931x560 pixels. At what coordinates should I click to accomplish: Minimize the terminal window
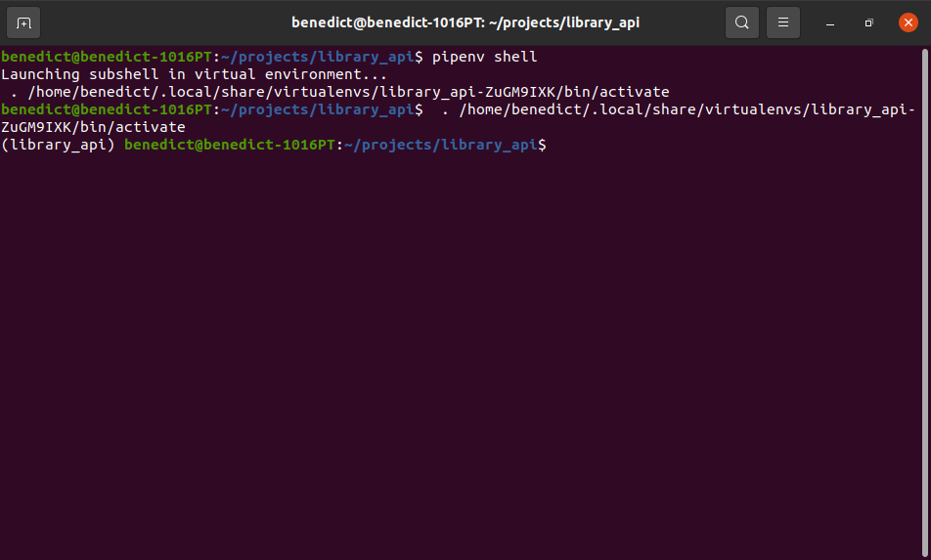tap(830, 22)
